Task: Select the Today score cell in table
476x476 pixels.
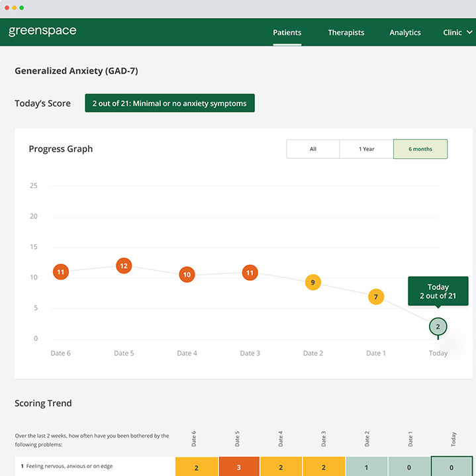Action: click(x=451, y=467)
